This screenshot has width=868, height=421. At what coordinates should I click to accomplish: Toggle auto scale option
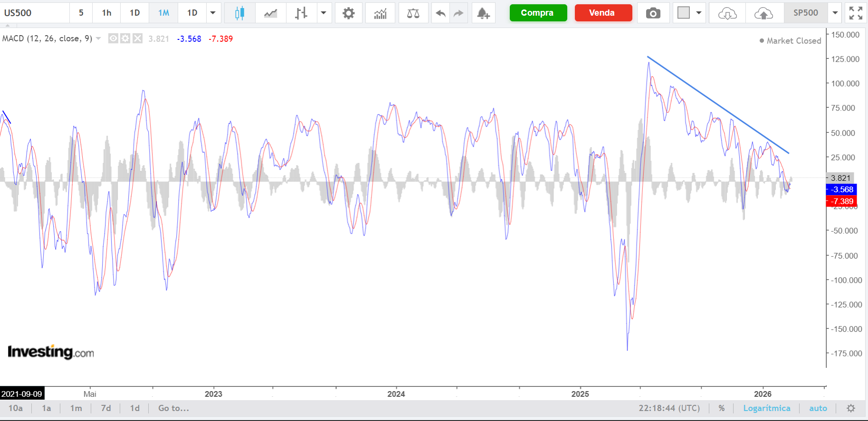(x=818, y=408)
